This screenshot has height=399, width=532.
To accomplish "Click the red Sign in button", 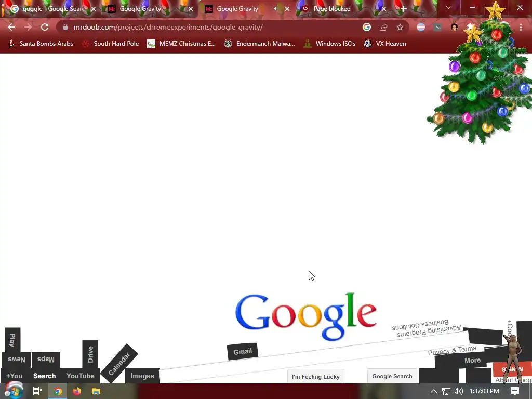I will coord(512,369).
